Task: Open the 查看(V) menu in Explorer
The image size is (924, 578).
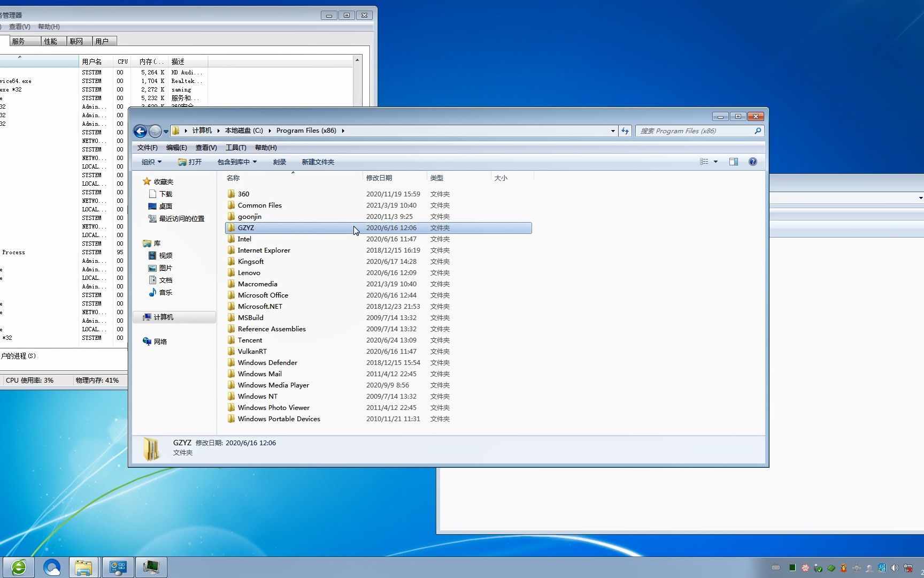Action: [x=206, y=148]
